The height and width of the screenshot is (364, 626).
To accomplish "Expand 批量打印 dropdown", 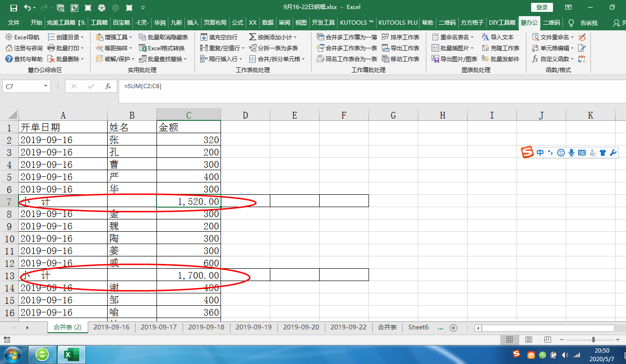I will (x=82, y=48).
